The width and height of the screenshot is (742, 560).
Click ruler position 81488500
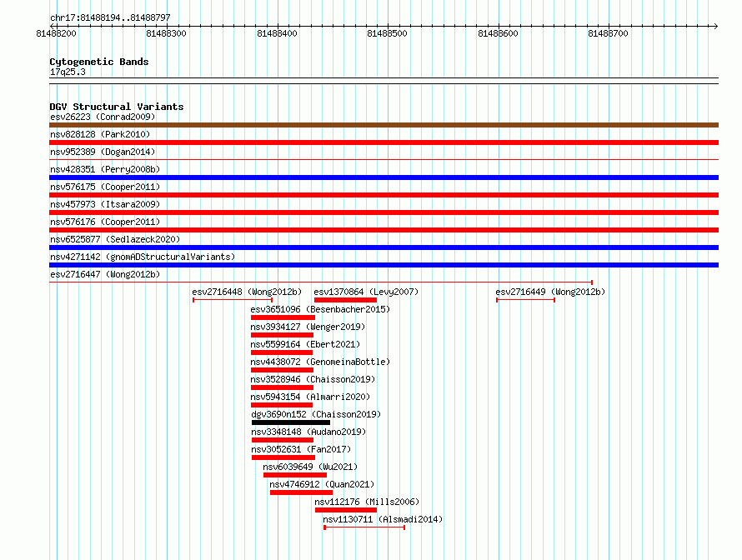click(x=387, y=33)
